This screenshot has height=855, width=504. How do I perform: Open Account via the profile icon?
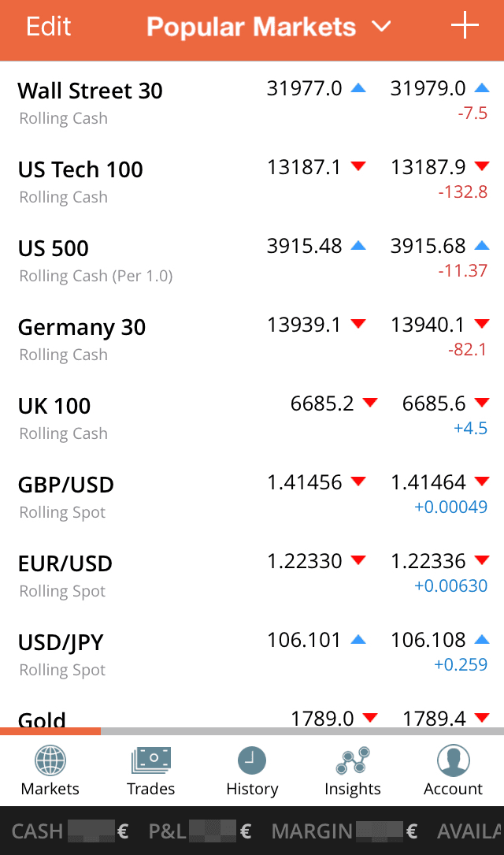[453, 761]
